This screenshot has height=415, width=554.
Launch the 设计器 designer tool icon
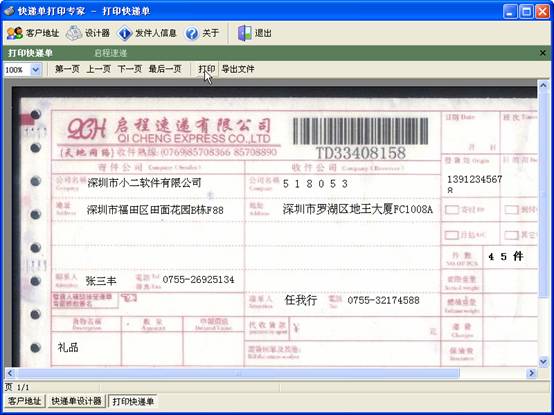pos(74,33)
